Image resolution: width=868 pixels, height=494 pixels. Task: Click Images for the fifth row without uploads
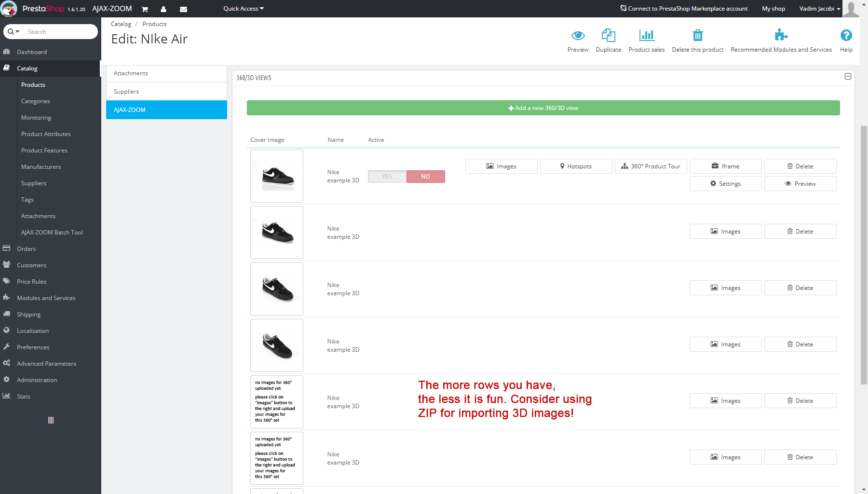pos(726,401)
